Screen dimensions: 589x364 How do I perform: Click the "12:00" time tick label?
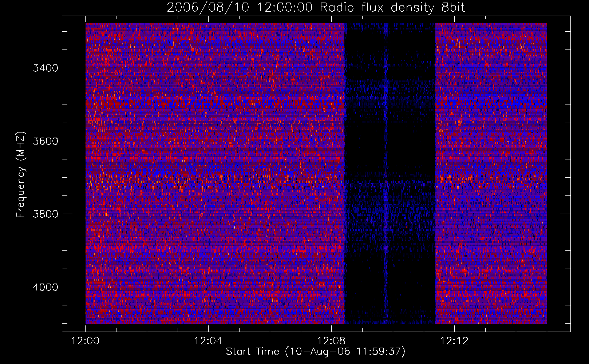pyautogui.click(x=85, y=341)
